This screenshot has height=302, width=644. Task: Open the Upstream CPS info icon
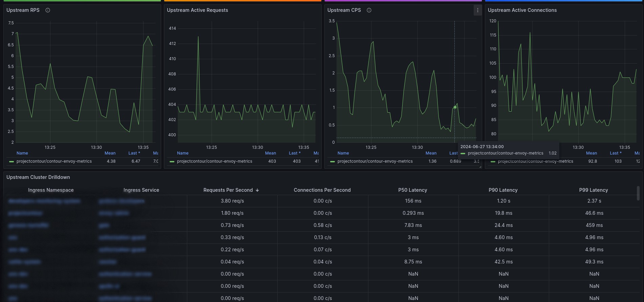point(369,10)
